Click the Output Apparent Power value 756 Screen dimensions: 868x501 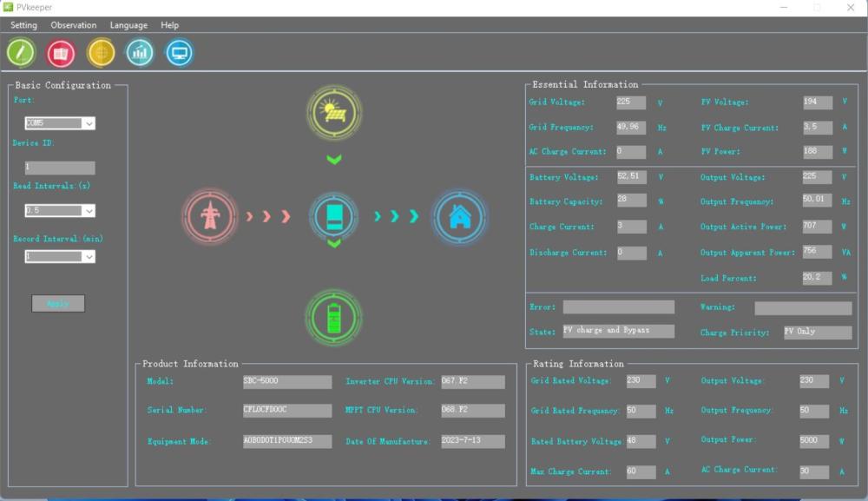point(817,252)
